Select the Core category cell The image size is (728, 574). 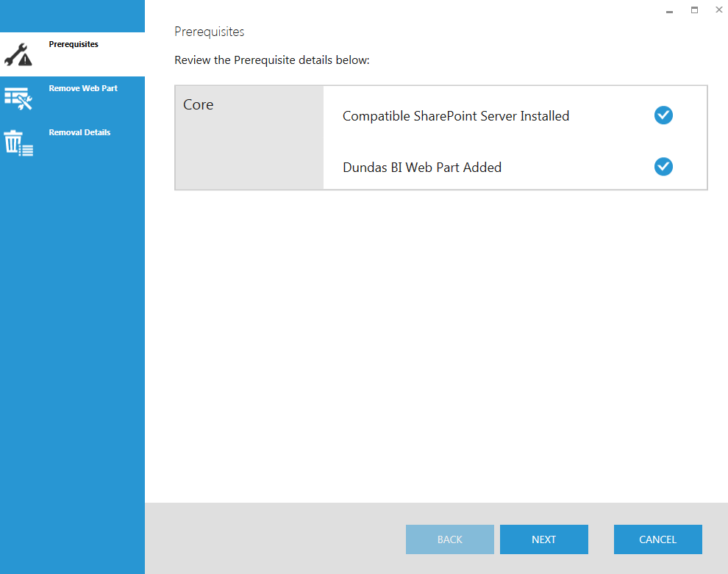[249, 138]
